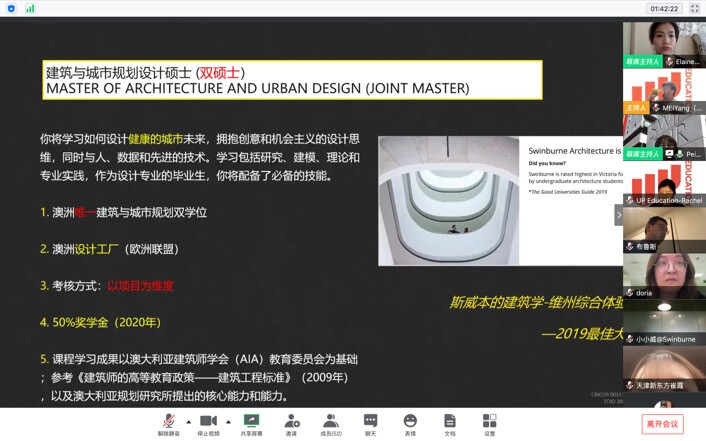Select doria's video thumbnail
The width and height of the screenshot is (706, 441).
click(x=664, y=276)
